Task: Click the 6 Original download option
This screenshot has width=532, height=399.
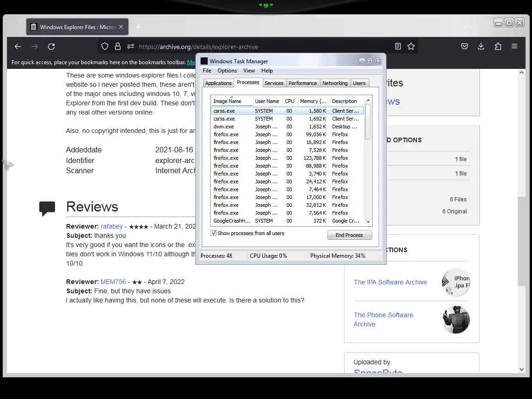Action: pyautogui.click(x=454, y=212)
